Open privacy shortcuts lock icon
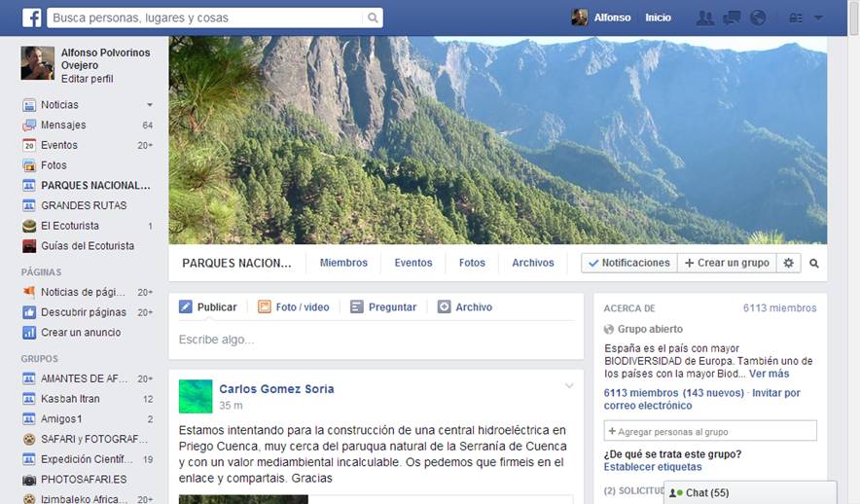 click(x=795, y=18)
